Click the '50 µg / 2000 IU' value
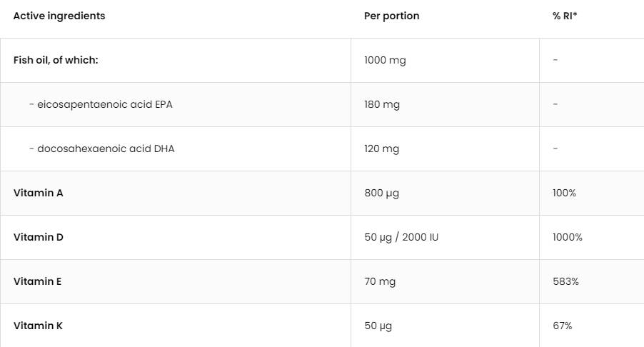Image resolution: width=644 pixels, height=347 pixels. (401, 238)
